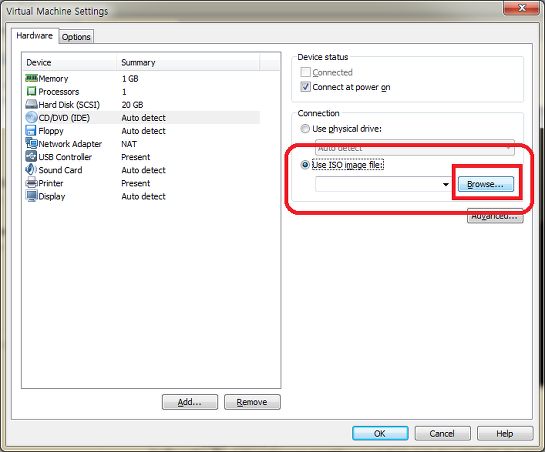Click CD/DVD's Auto detect summary

[144, 118]
